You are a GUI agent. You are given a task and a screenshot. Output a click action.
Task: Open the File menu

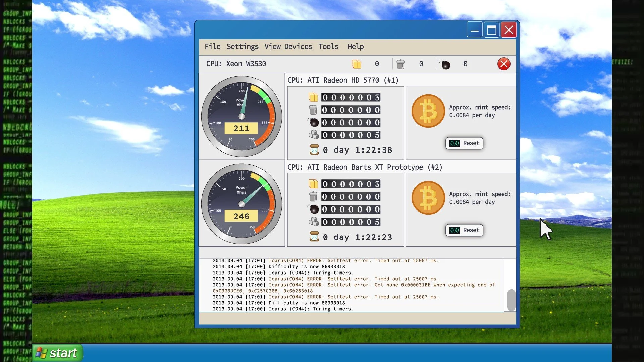click(212, 47)
